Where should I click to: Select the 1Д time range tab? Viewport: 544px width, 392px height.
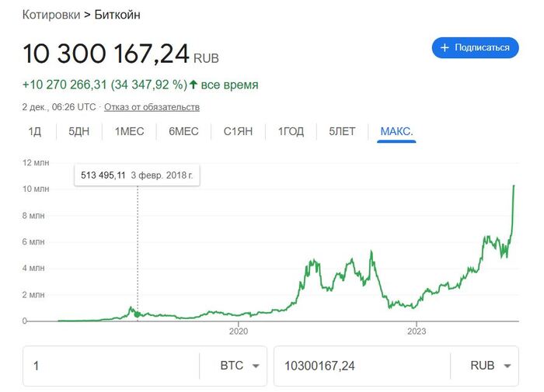pos(35,131)
